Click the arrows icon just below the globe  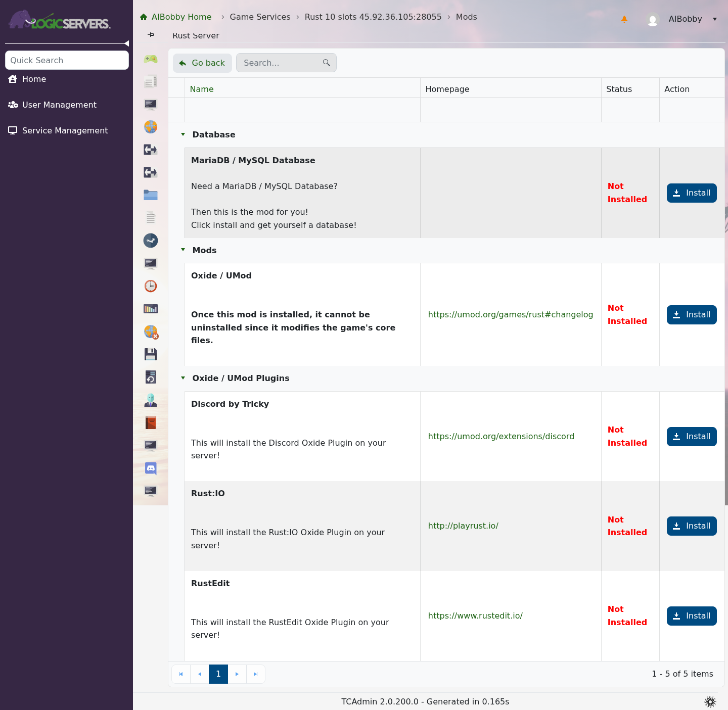pyautogui.click(x=151, y=150)
